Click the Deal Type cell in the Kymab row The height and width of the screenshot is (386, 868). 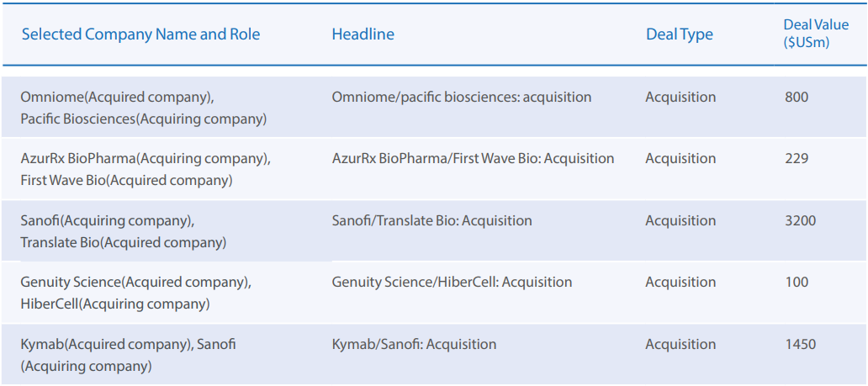[680, 345]
